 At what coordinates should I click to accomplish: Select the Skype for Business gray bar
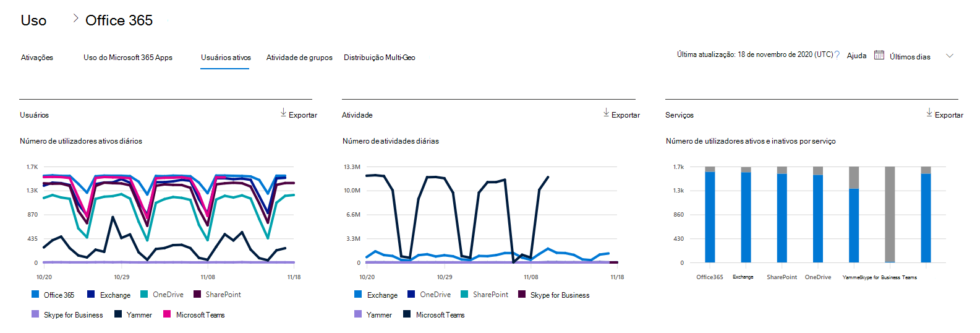pos(890,214)
